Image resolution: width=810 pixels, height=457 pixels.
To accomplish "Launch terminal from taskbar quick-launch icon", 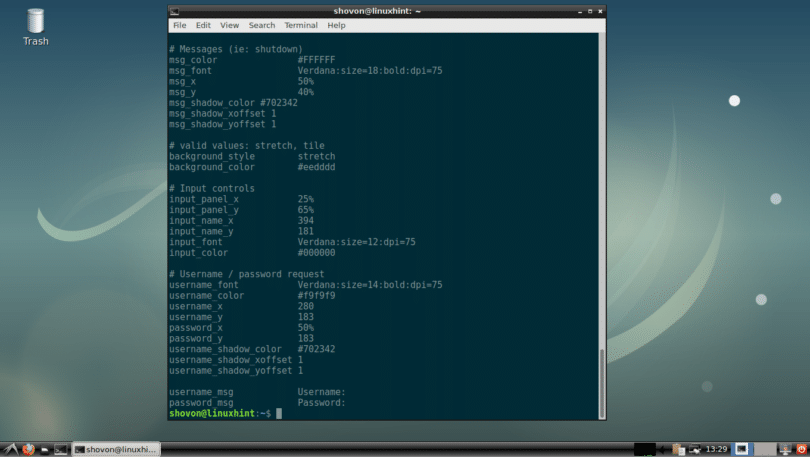I will pyautogui.click(x=62, y=449).
